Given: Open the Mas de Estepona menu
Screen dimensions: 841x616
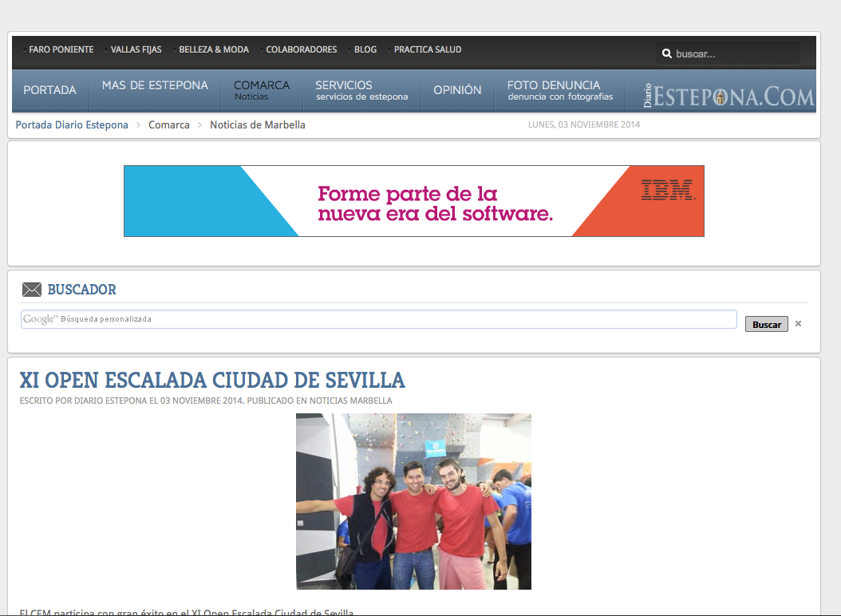Looking at the screenshot, I should point(155,85).
